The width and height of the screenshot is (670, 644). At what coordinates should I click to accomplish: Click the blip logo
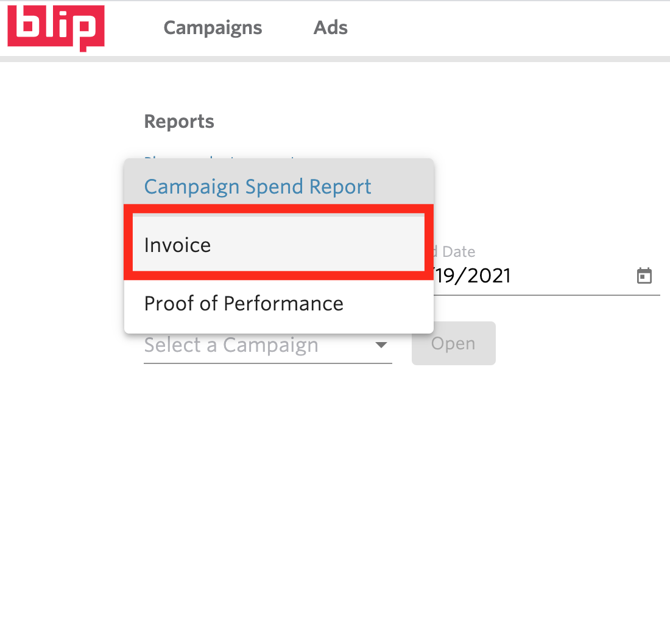[56, 28]
